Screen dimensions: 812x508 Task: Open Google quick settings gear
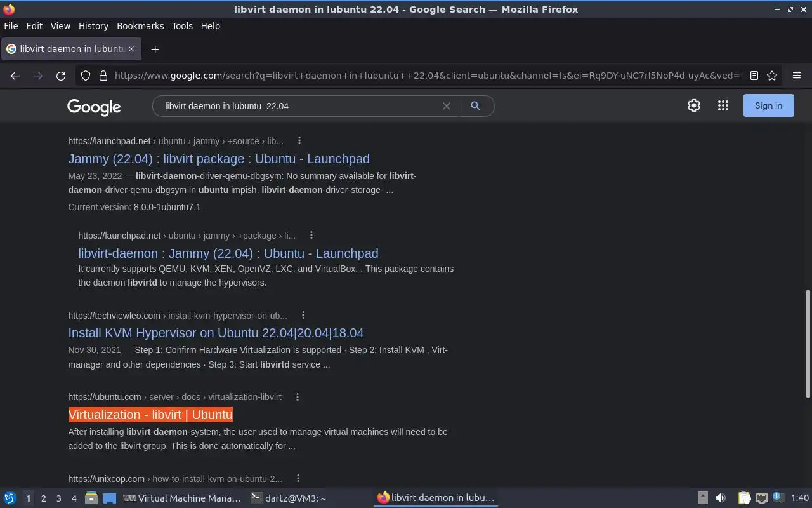(694, 106)
